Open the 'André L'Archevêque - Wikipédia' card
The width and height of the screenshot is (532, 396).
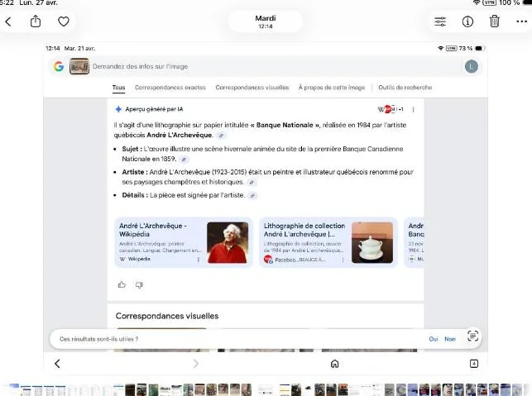point(184,242)
